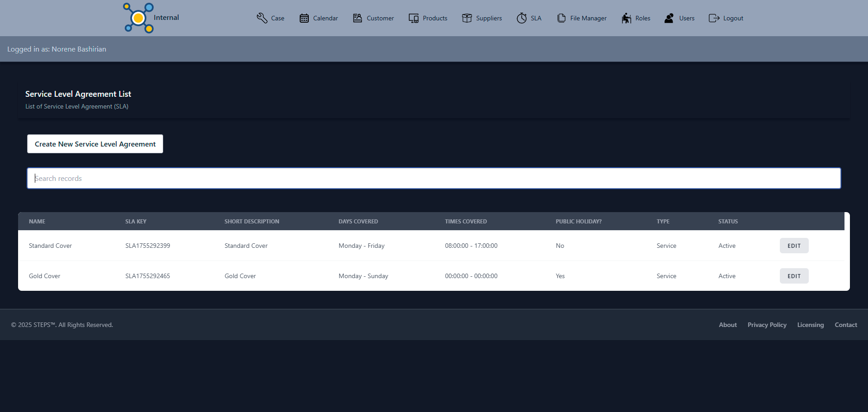This screenshot has height=412, width=868.
Task: Open the STEPS Internal logo
Action: pos(139,18)
